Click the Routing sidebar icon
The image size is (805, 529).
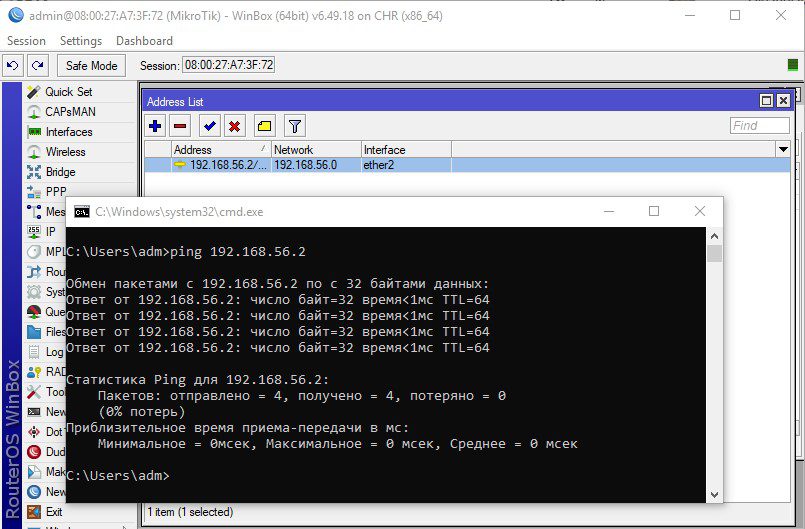34,272
